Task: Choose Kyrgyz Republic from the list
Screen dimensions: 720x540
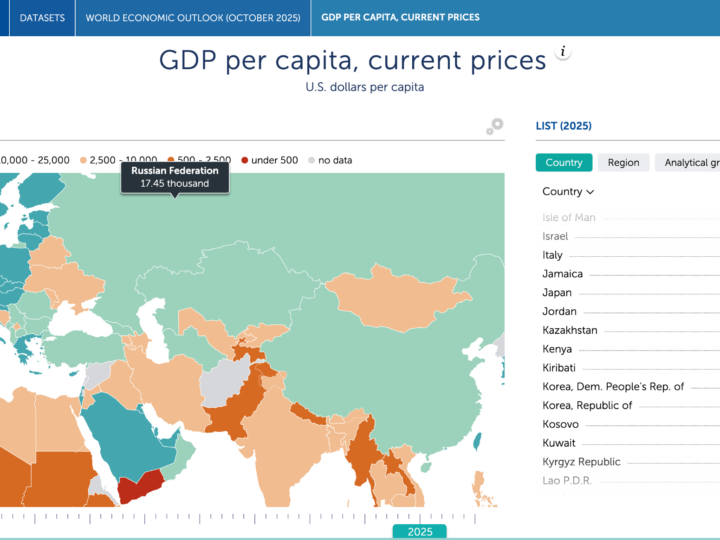Action: (x=581, y=462)
